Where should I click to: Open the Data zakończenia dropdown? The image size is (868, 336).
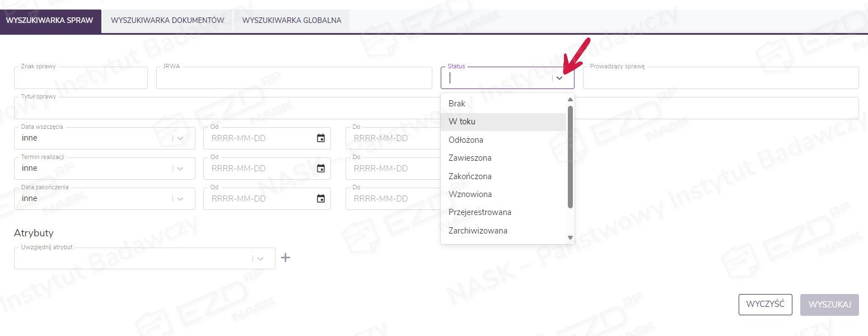(x=180, y=199)
